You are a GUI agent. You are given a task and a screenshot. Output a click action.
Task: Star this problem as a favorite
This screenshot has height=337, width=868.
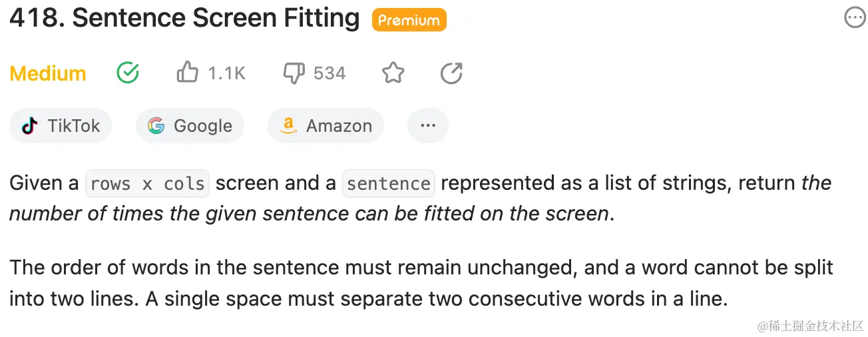pyautogui.click(x=393, y=73)
